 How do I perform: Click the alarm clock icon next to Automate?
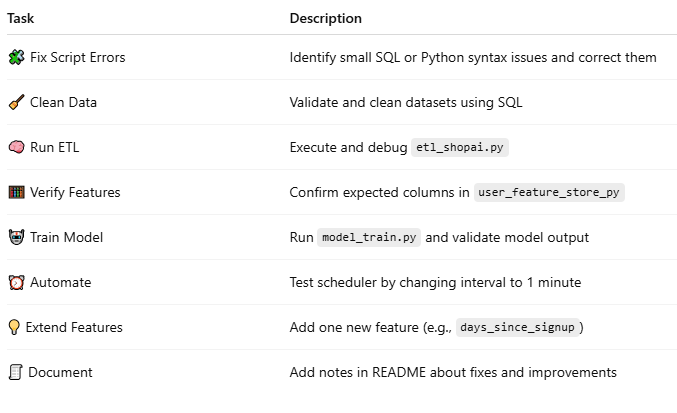pos(16,282)
